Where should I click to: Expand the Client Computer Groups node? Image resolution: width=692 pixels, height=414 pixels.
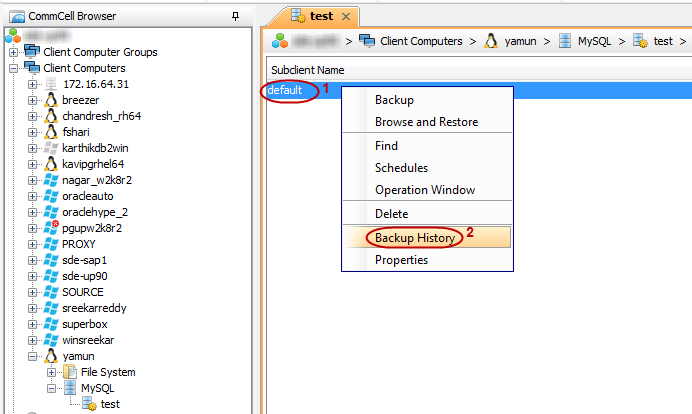pyautogui.click(x=13, y=52)
